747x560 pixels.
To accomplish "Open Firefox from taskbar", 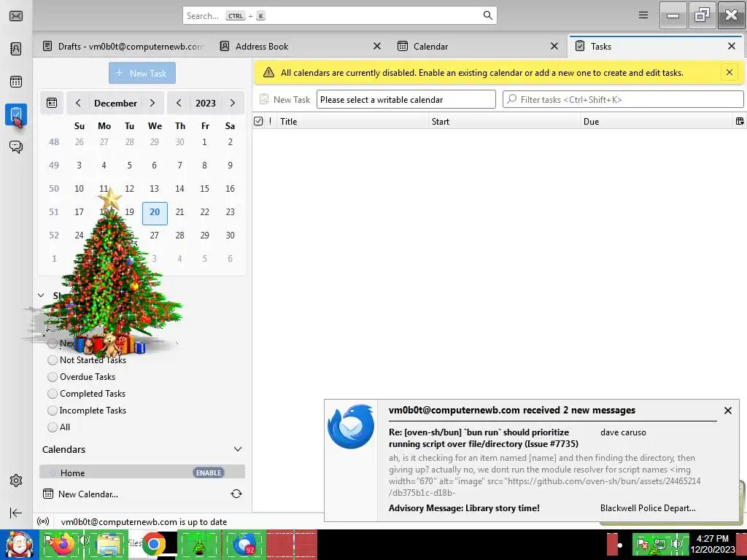I will [63, 544].
